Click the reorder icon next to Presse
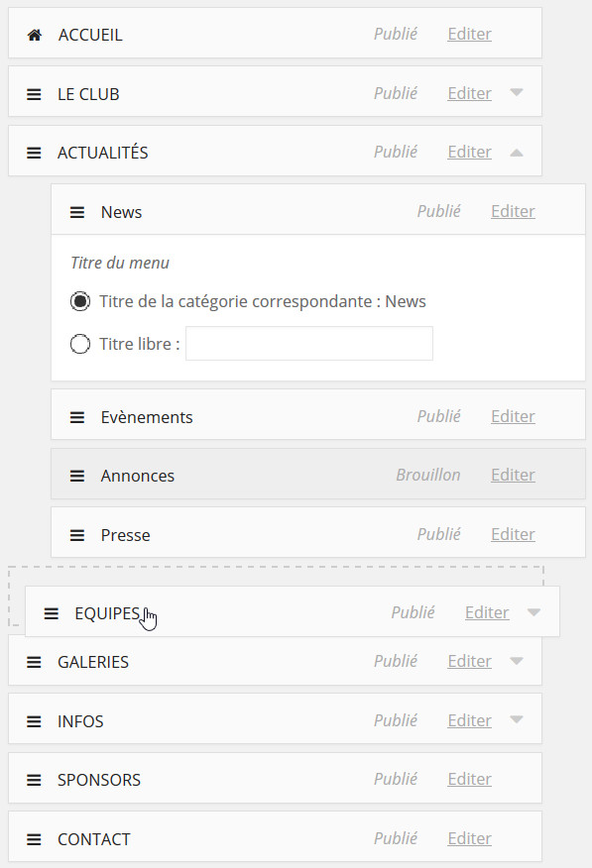Viewport: 592px width, 868px height. pos(77,535)
